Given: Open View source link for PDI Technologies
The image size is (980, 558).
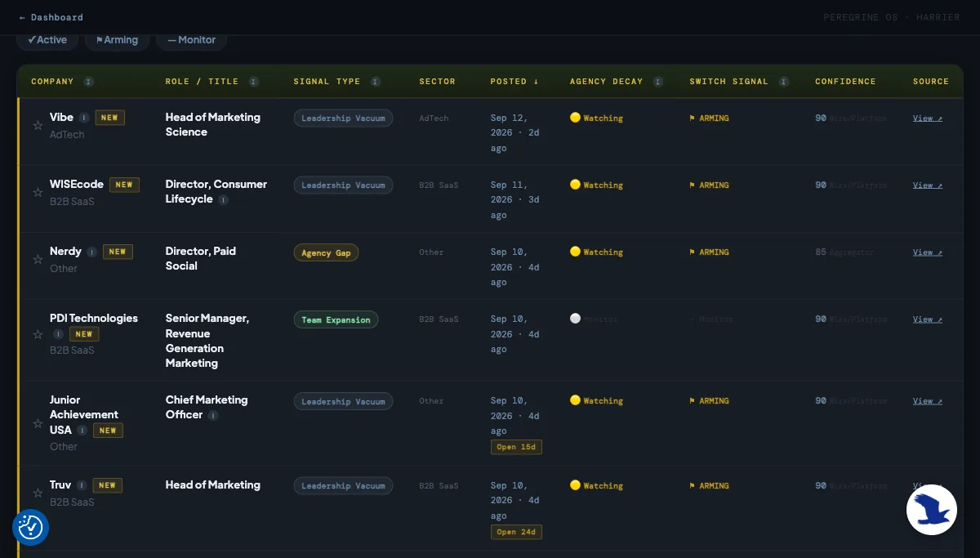Looking at the screenshot, I should coord(927,319).
